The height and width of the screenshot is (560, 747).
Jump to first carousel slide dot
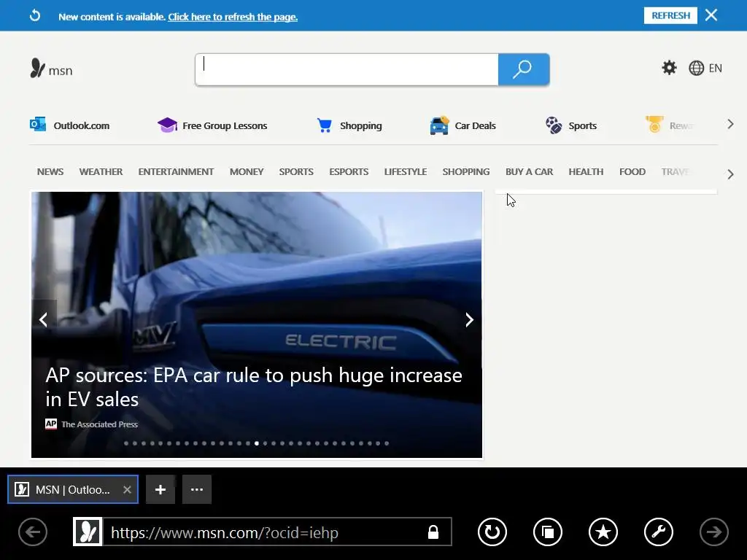126,443
